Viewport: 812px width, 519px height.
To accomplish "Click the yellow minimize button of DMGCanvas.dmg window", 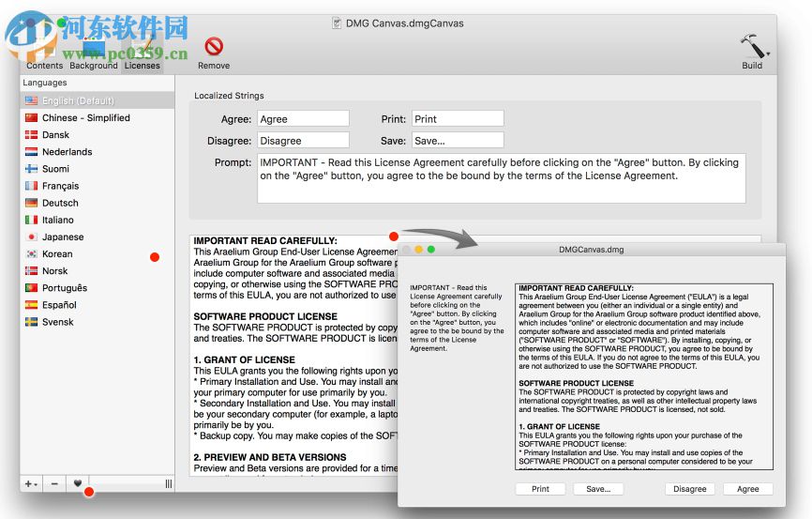I will click(x=418, y=250).
